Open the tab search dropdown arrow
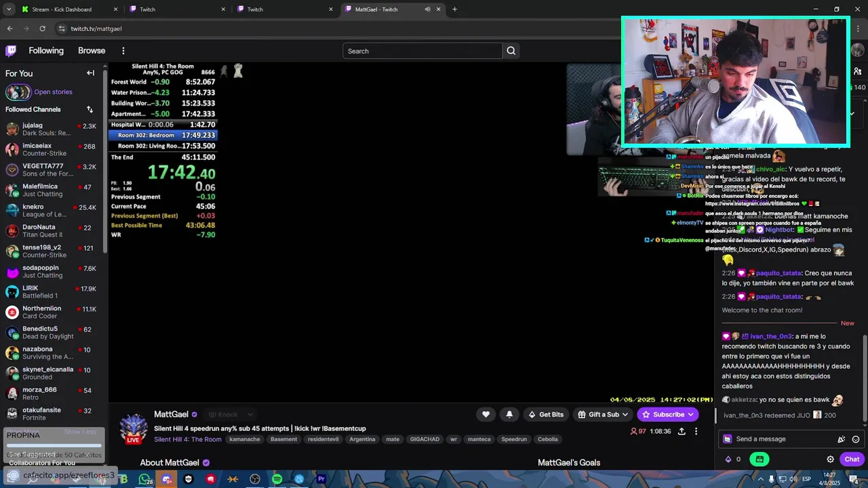 (x=9, y=9)
